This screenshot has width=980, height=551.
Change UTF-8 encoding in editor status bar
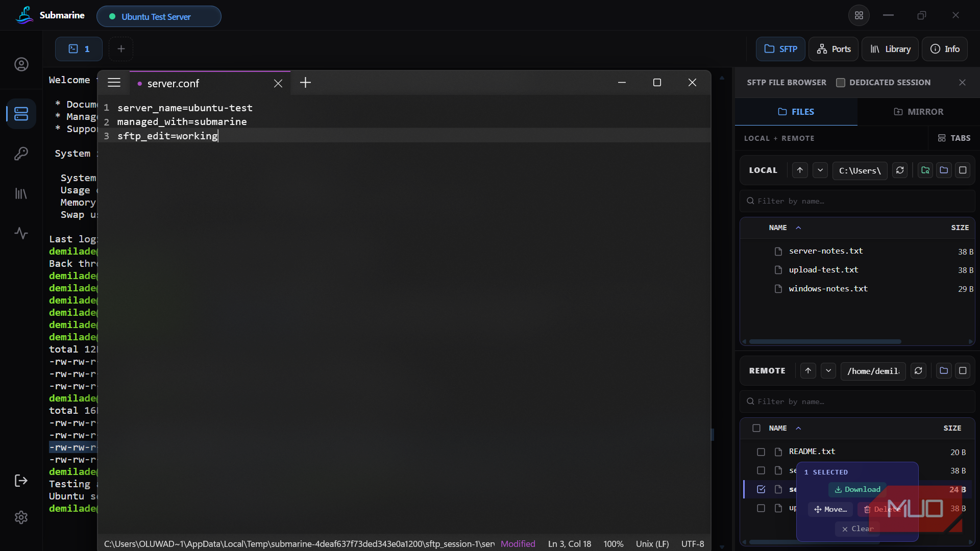pyautogui.click(x=693, y=544)
